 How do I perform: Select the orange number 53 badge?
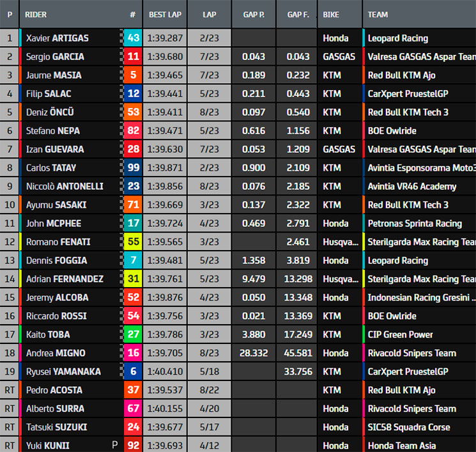pyautogui.click(x=133, y=113)
